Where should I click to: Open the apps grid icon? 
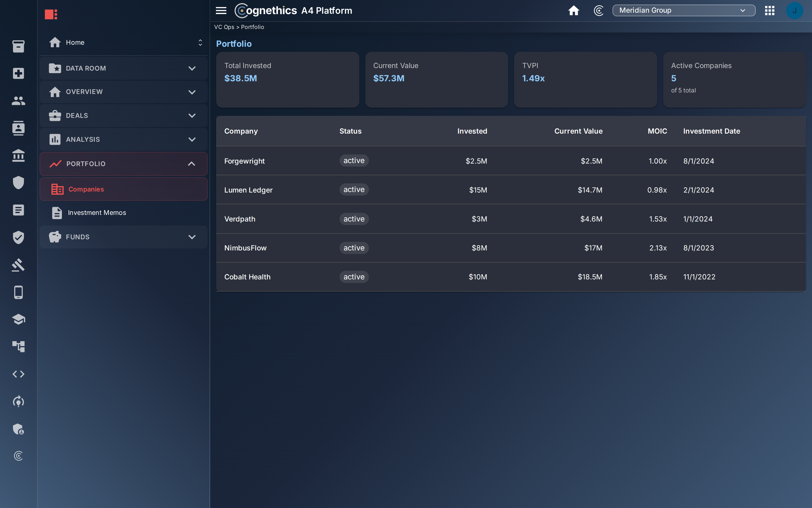point(770,10)
